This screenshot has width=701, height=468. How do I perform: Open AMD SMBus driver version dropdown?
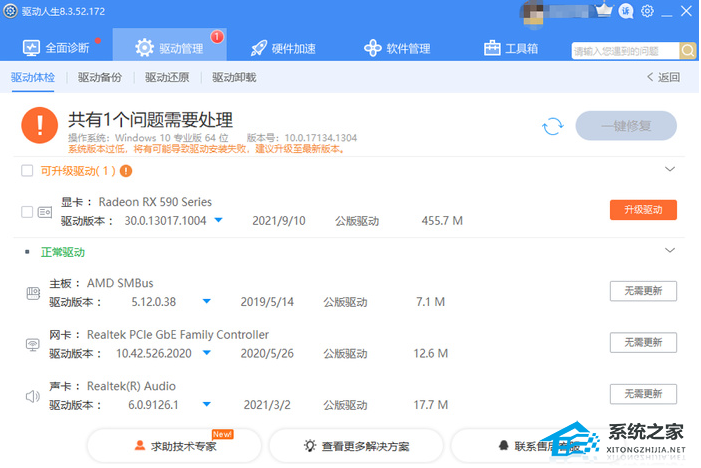click(x=206, y=301)
